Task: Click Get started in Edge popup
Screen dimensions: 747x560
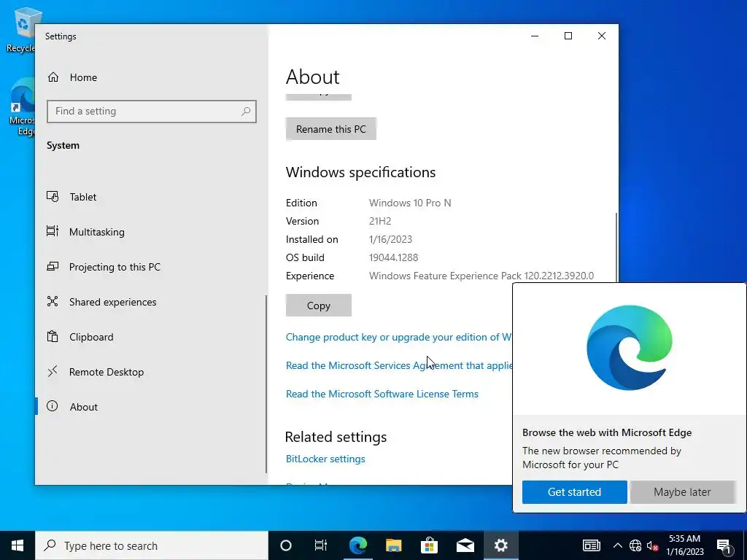Action: tap(575, 492)
